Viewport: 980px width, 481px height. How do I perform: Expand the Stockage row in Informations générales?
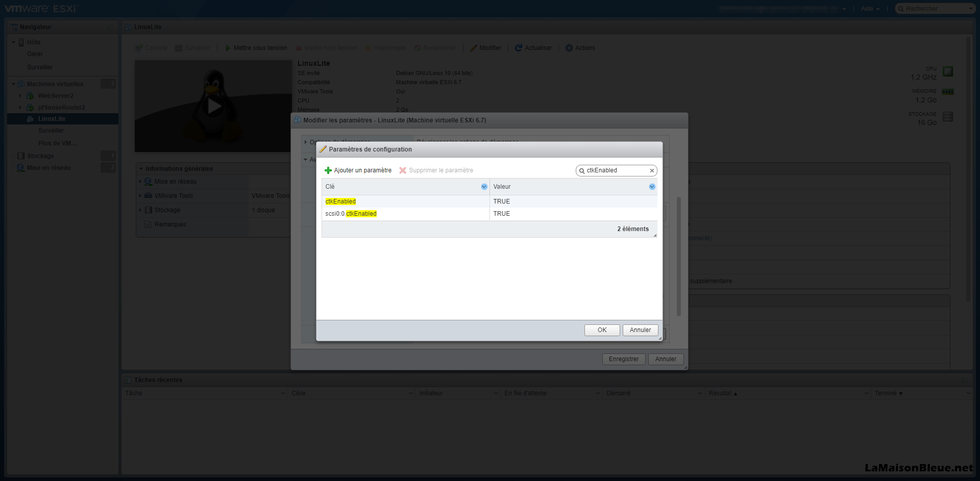point(140,210)
